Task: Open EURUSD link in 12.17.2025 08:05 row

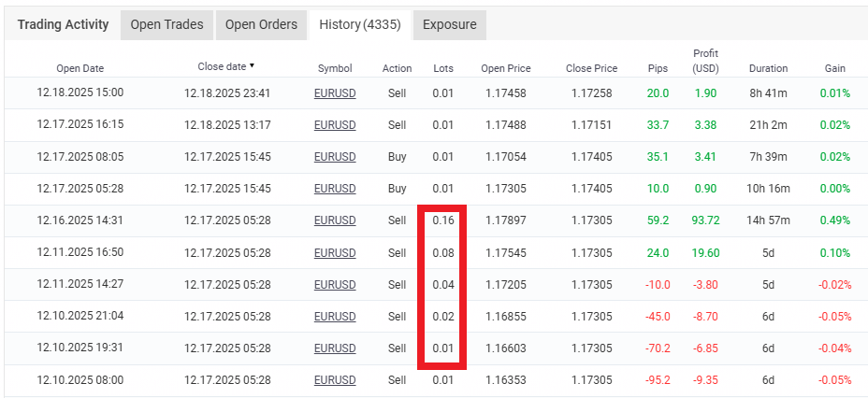Action: click(x=335, y=157)
